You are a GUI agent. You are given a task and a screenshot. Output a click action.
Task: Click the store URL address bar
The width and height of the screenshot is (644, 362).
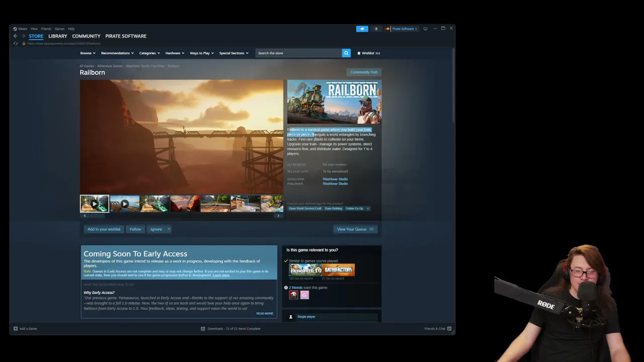[x=64, y=43]
